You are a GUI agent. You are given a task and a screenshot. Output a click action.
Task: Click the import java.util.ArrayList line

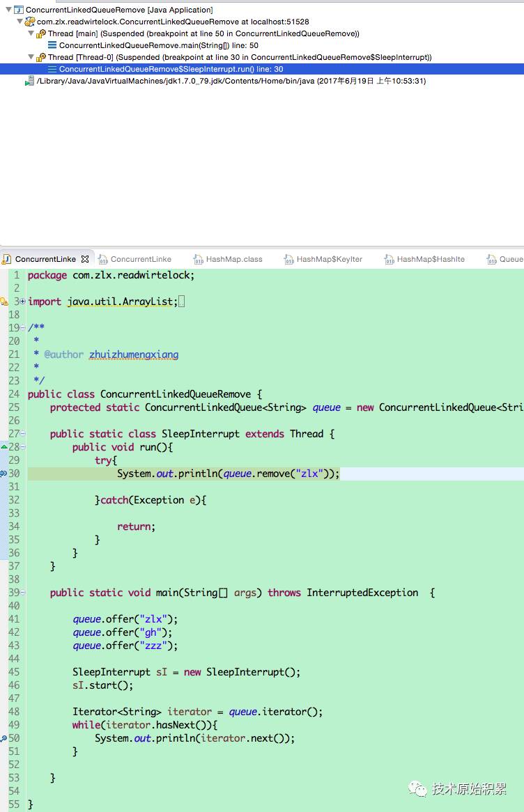coord(102,302)
